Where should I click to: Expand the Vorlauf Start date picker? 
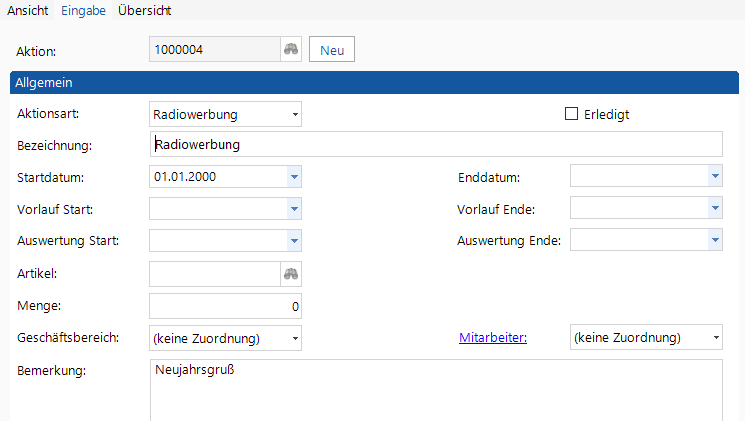294,209
